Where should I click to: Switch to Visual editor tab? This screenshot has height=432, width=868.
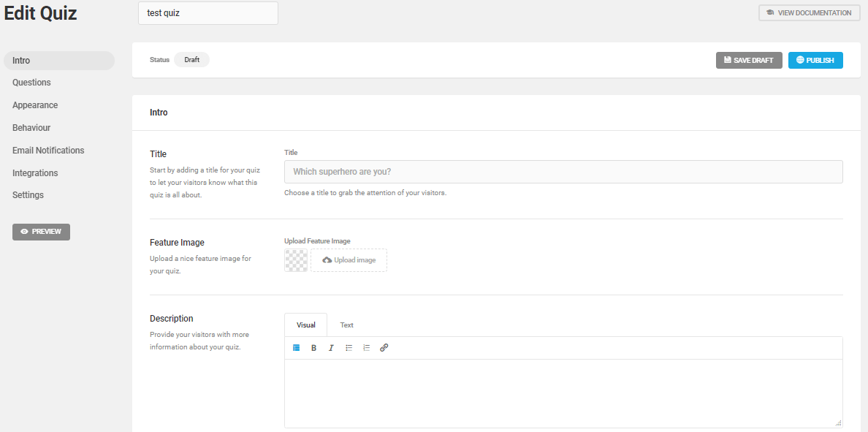click(305, 325)
